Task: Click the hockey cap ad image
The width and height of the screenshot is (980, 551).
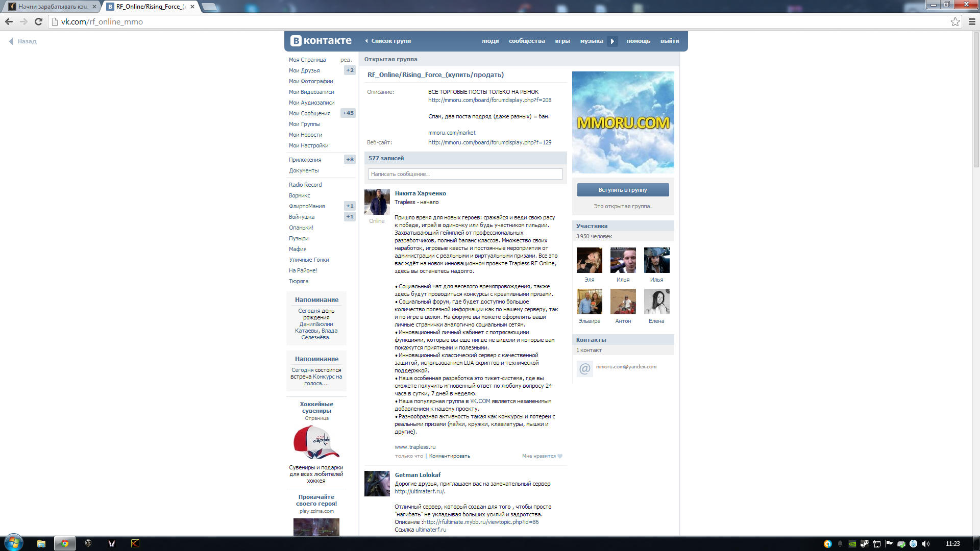Action: [x=316, y=442]
